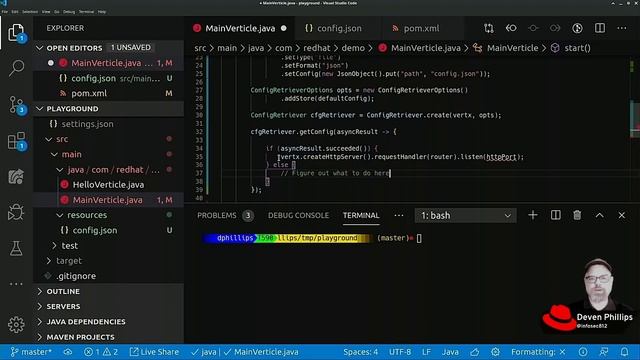Change encoding via UTF-8
The width and height of the screenshot is (640, 360).
400,352
